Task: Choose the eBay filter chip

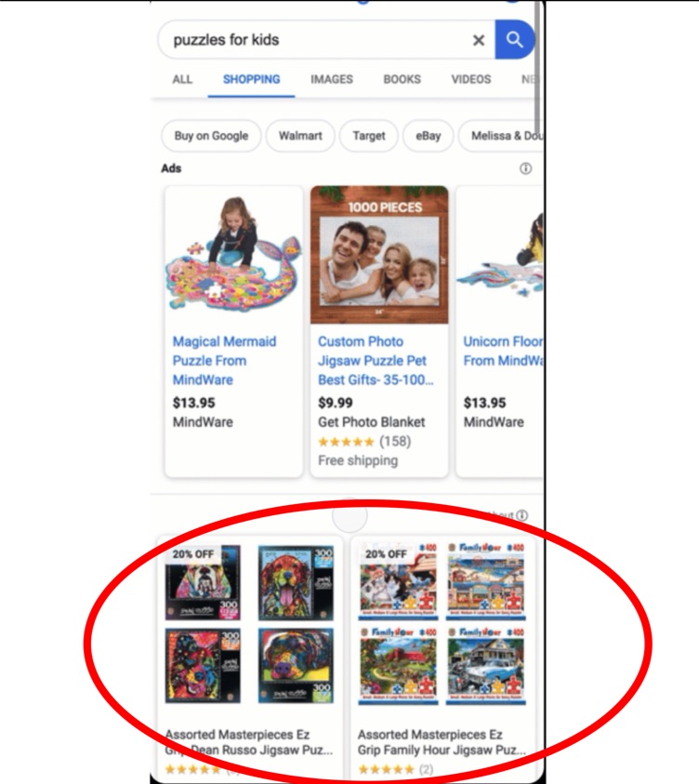Action: pyautogui.click(x=429, y=136)
